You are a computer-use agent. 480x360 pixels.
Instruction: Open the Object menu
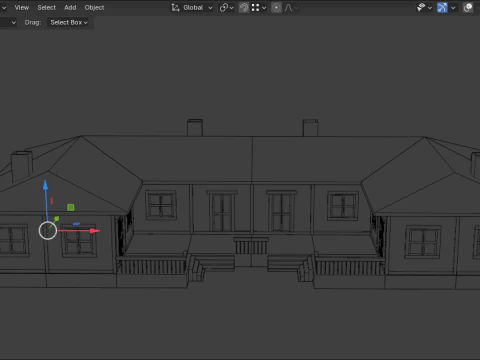[x=94, y=7]
